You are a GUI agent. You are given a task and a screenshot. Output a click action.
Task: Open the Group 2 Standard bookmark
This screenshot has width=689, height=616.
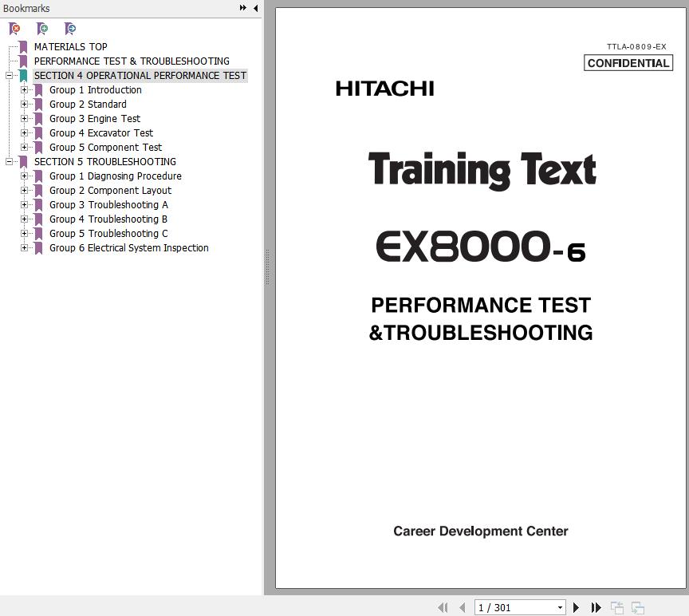pos(88,105)
